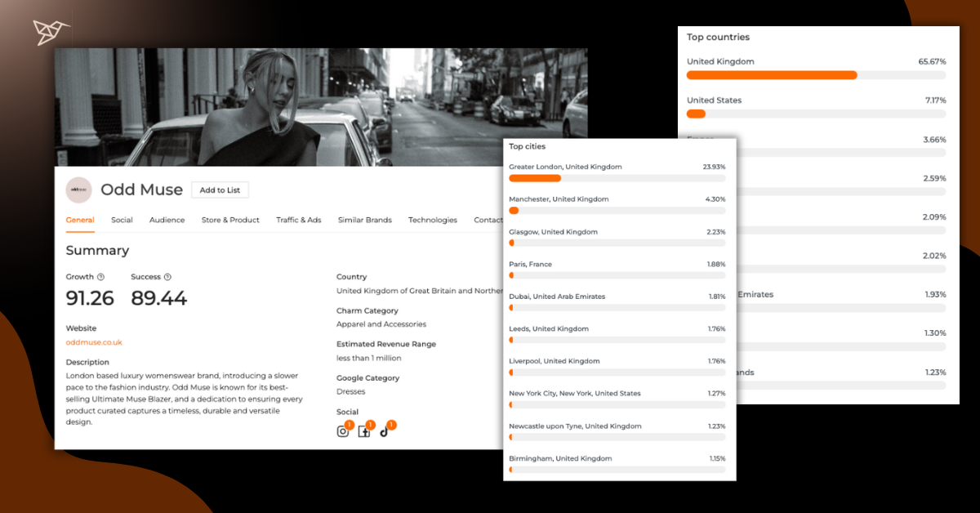Switch to the Technologies tab
The width and height of the screenshot is (980, 513).
click(433, 220)
